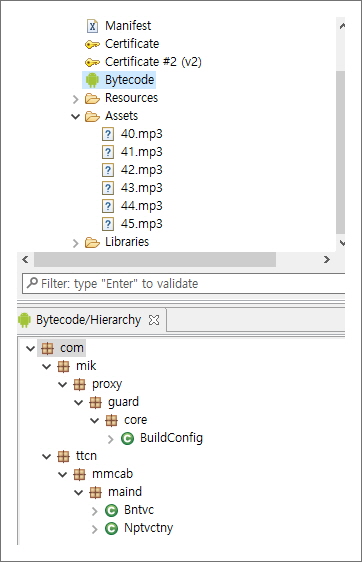
Task: Click the key icon beside Certificate #2 (v2)
Action: [x=92, y=62]
